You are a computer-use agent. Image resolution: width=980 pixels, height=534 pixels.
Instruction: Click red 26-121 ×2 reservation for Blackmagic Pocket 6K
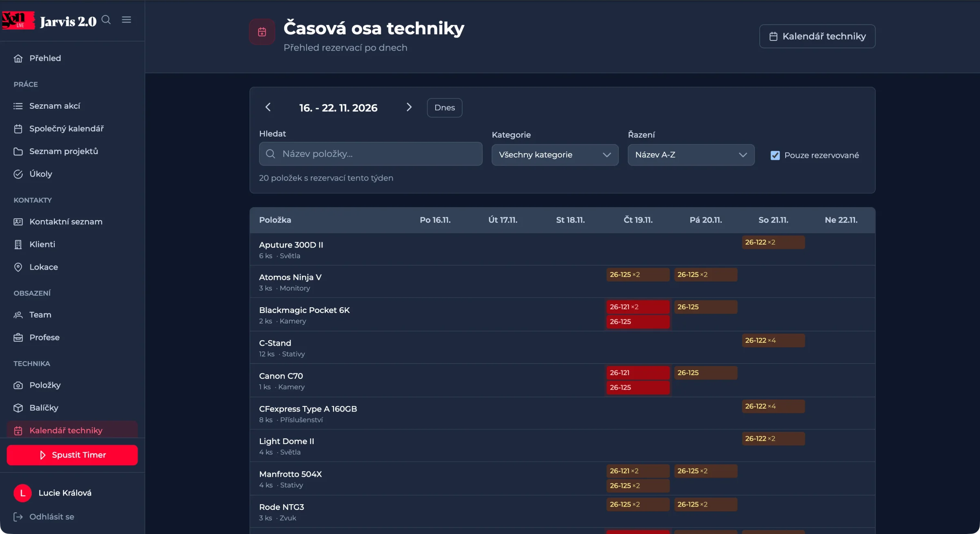click(638, 307)
